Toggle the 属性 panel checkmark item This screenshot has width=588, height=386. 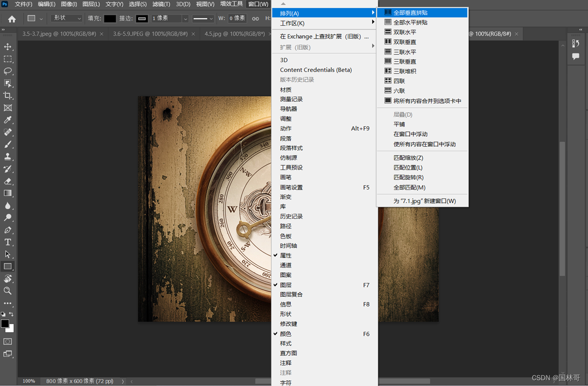[x=324, y=256]
